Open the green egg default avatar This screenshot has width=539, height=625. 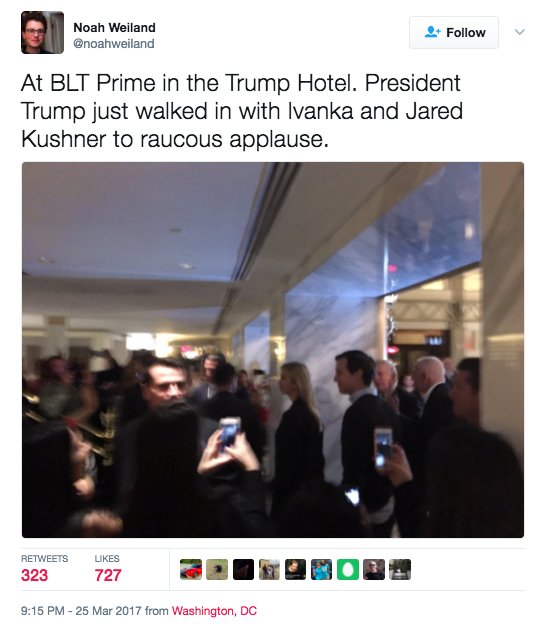(348, 569)
